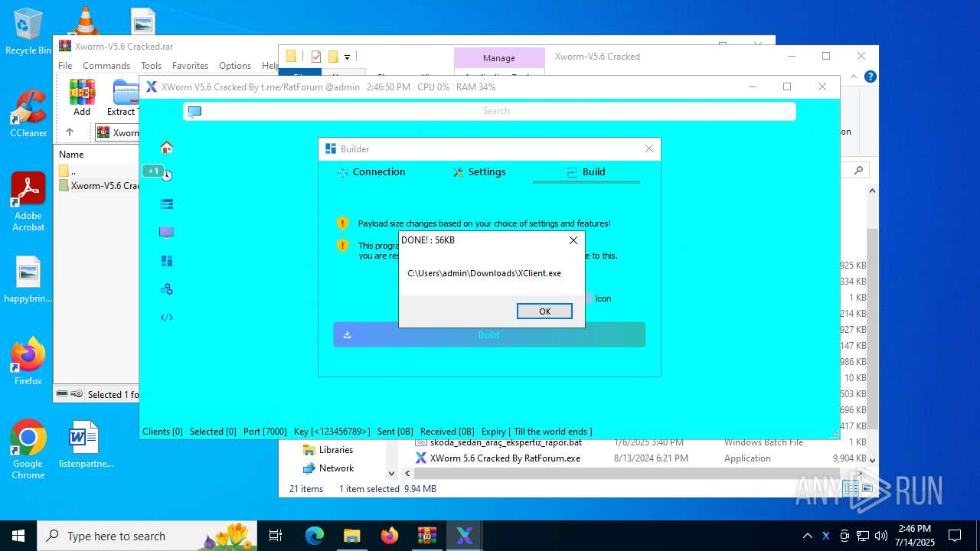
Task: Click the taskbar search box
Action: pos(147,536)
